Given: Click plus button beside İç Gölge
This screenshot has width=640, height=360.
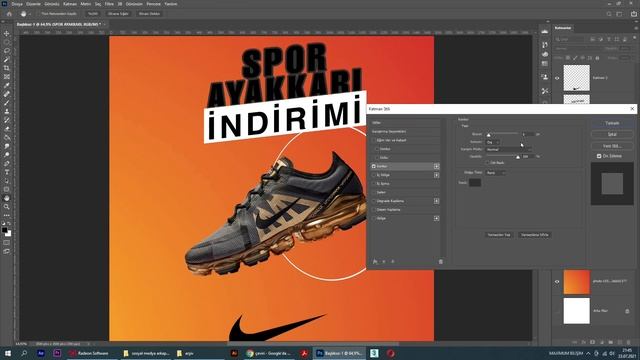Looking at the screenshot, I should pos(436,175).
